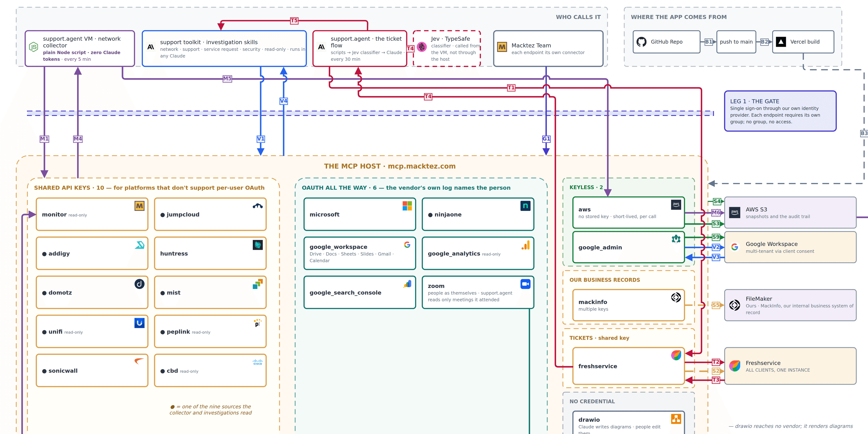The width and height of the screenshot is (868, 434).
Task: Click the Domotz round icon
Action: point(139,284)
